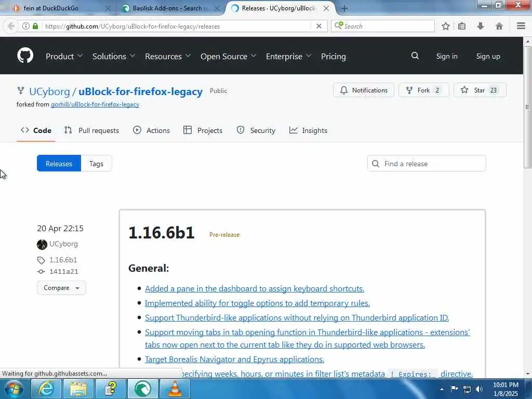Screen dimensions: 532x399
Task: Launch Internet Explorer from taskbar
Action: [x=46, y=389]
